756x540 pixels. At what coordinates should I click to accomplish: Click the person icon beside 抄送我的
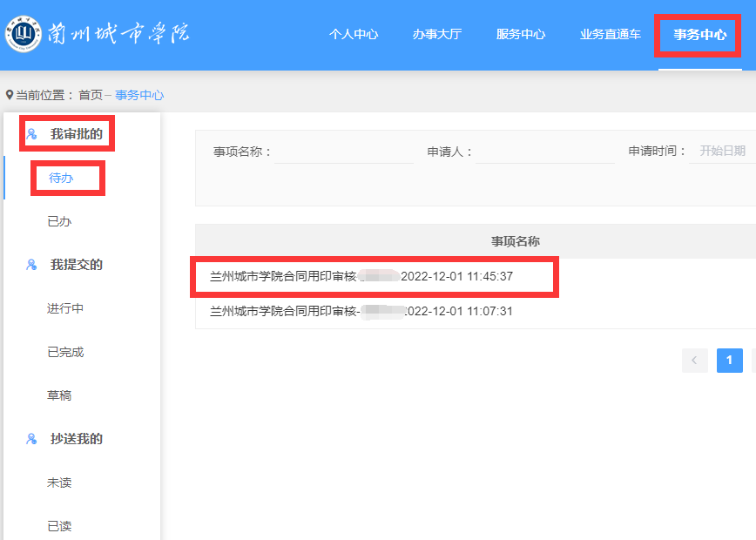[x=31, y=439]
